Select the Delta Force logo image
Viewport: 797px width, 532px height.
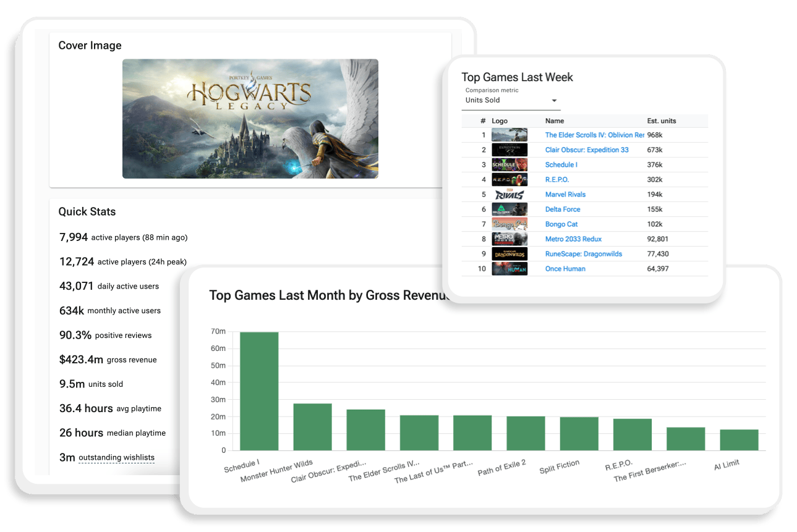509,209
